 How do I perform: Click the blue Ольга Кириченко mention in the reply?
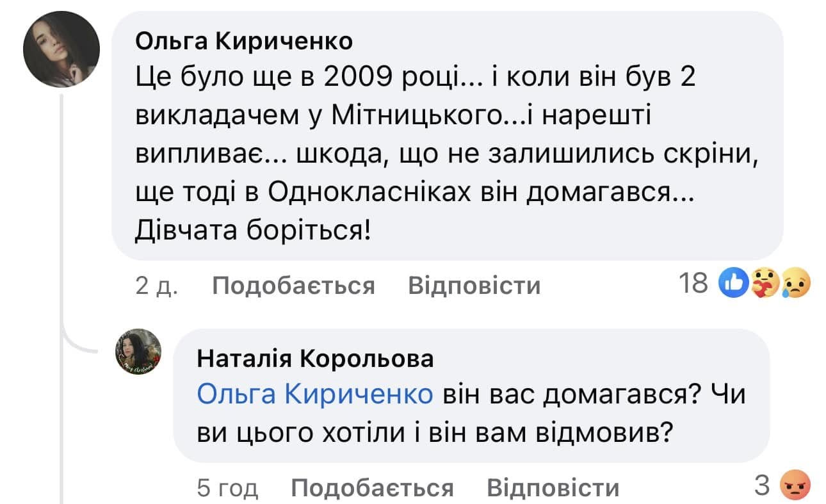click(x=315, y=395)
